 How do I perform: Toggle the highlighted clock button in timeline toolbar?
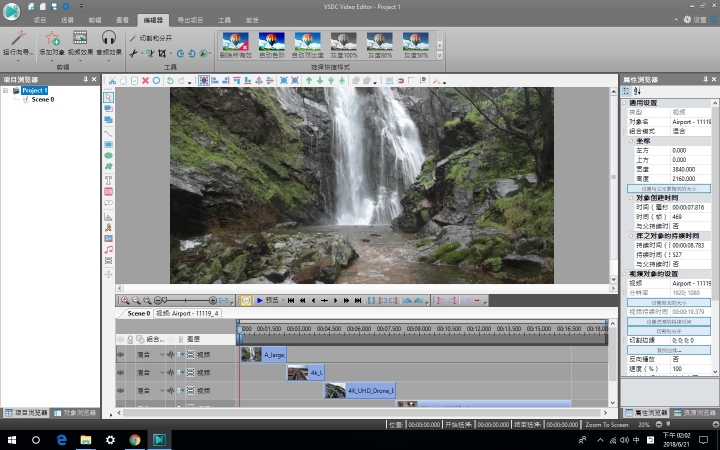(246, 300)
